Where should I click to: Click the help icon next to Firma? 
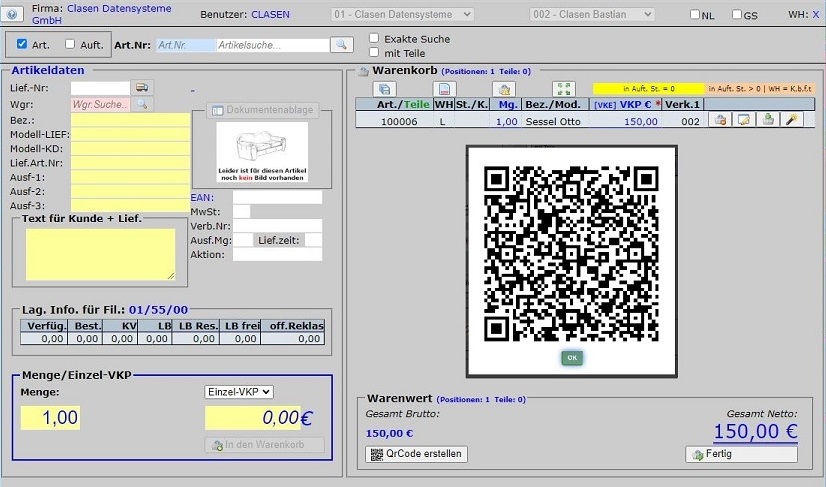(12, 14)
